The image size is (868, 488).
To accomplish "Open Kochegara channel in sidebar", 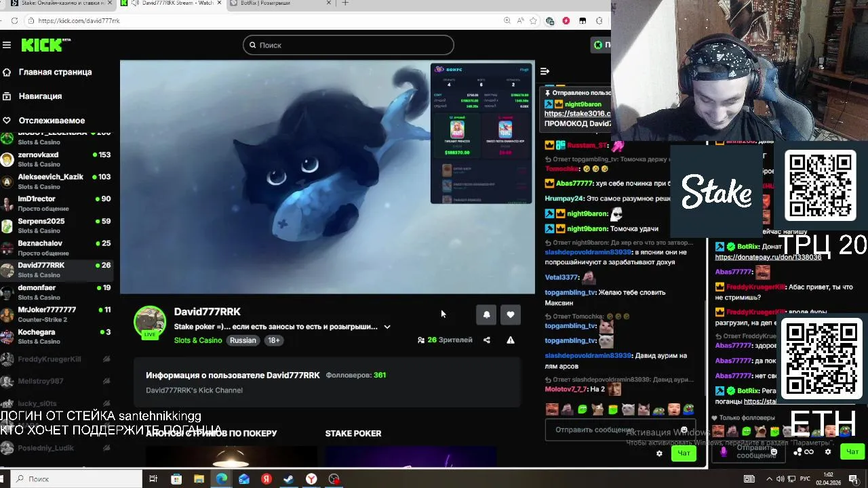I will 56,336.
